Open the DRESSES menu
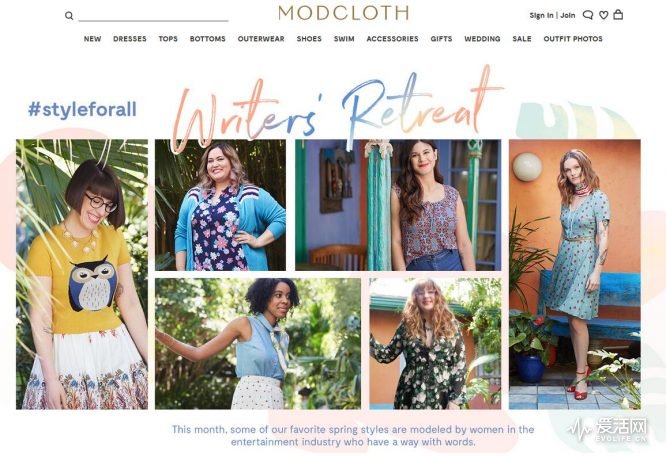 (x=130, y=39)
